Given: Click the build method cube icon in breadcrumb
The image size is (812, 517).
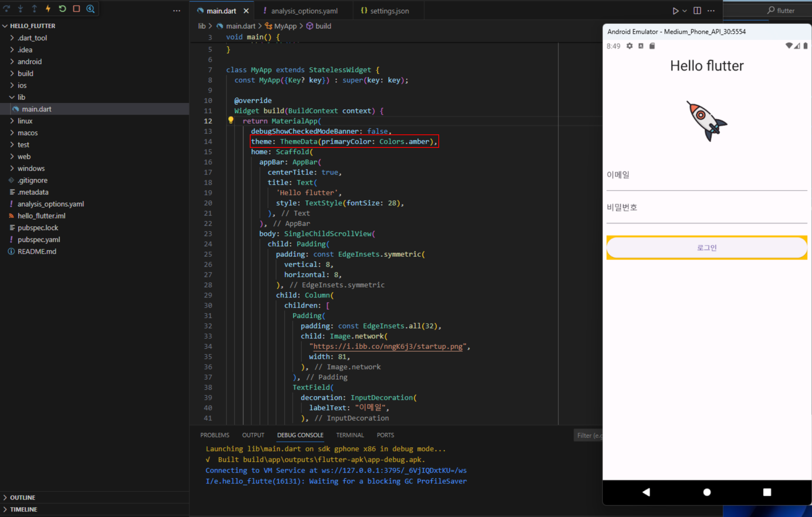Looking at the screenshot, I should coord(309,26).
